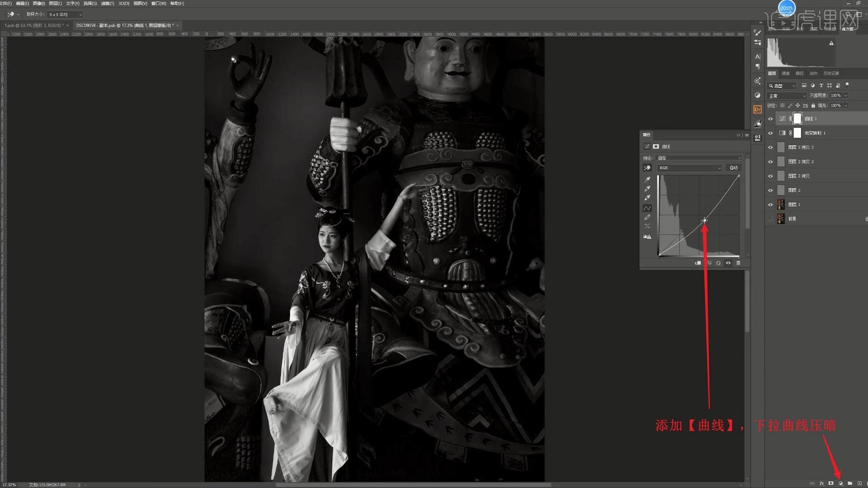This screenshot has width=868, height=488.
Task: Click the delete adjustment layer trash icon
Action: [738, 263]
